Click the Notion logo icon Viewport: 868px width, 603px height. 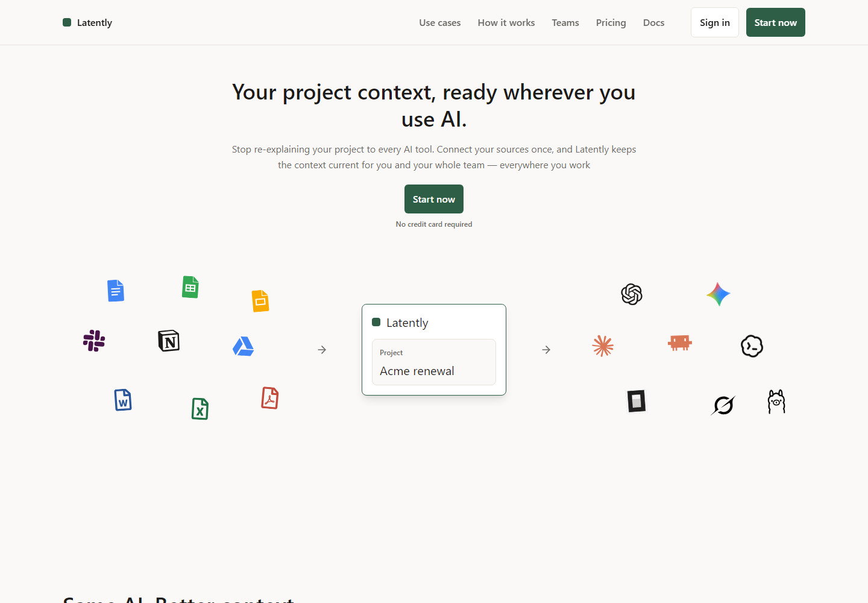point(169,341)
